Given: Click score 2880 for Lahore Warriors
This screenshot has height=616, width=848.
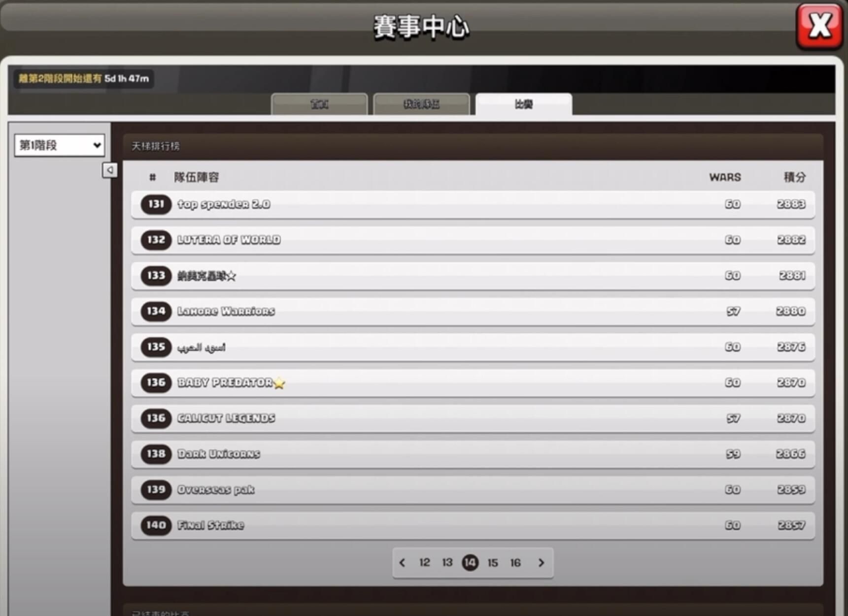Looking at the screenshot, I should click(x=791, y=311).
